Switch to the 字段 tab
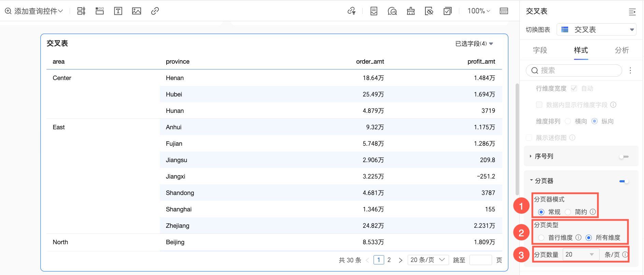The image size is (644, 275). [540, 50]
